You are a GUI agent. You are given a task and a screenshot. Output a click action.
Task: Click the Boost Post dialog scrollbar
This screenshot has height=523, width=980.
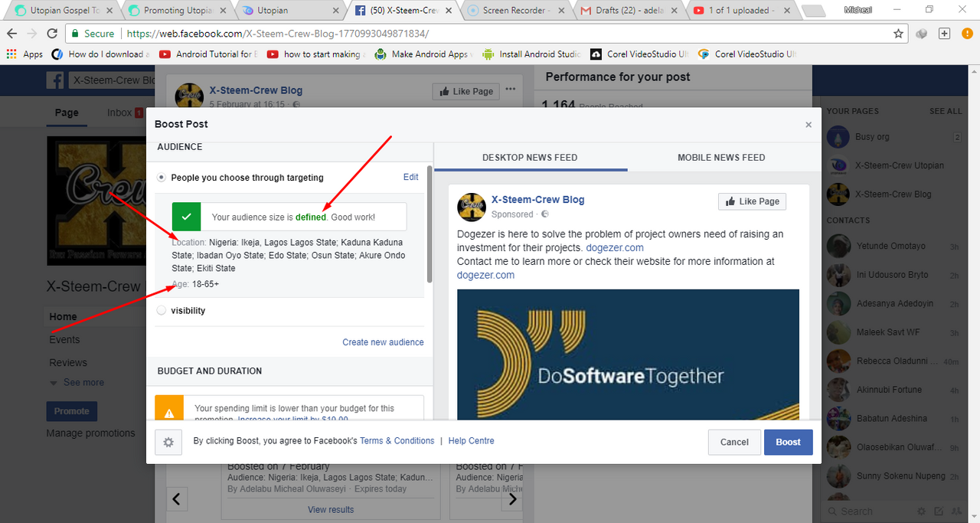click(x=430, y=224)
